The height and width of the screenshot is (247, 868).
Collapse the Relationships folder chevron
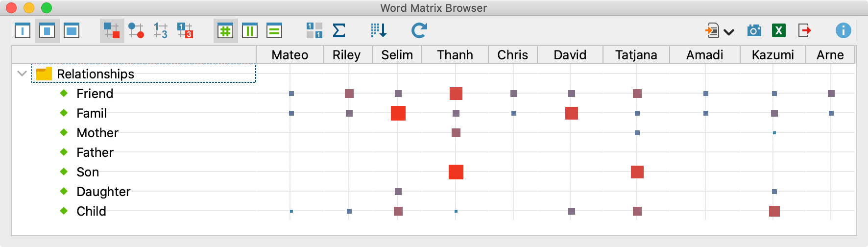[22, 74]
